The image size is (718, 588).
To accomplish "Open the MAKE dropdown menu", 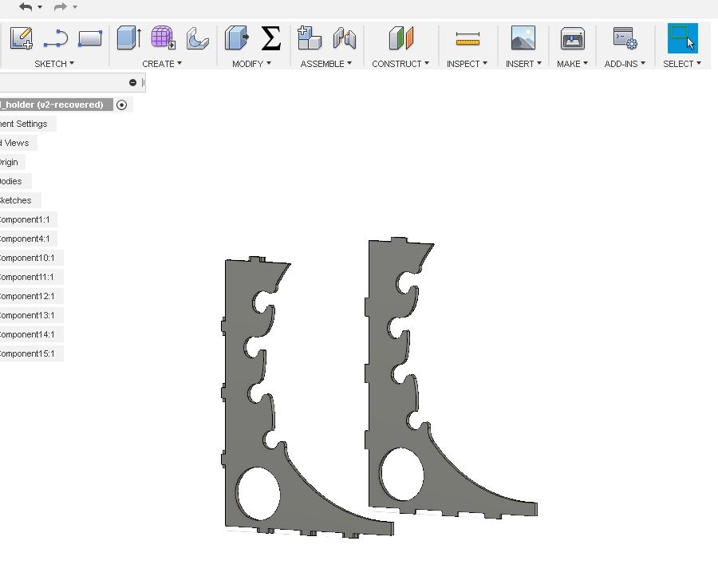I will coord(572,64).
